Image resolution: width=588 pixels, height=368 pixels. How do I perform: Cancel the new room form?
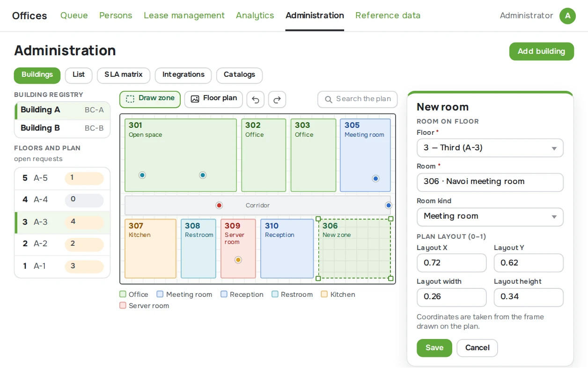(477, 348)
